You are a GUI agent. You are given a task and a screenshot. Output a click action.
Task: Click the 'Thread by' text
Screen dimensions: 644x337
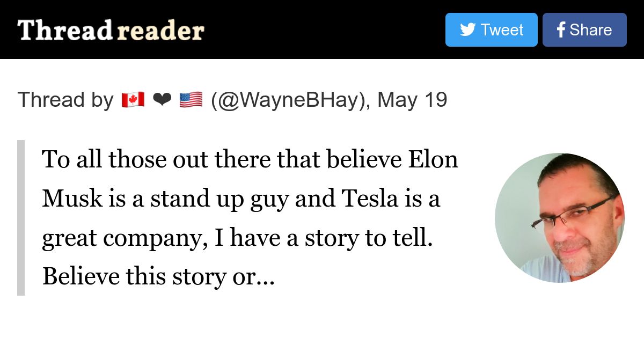pyautogui.click(x=65, y=100)
